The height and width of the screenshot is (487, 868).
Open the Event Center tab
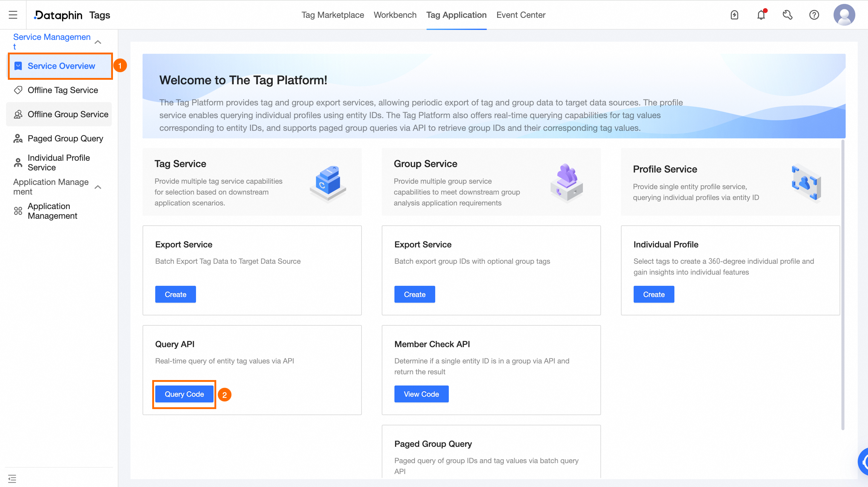[521, 15]
